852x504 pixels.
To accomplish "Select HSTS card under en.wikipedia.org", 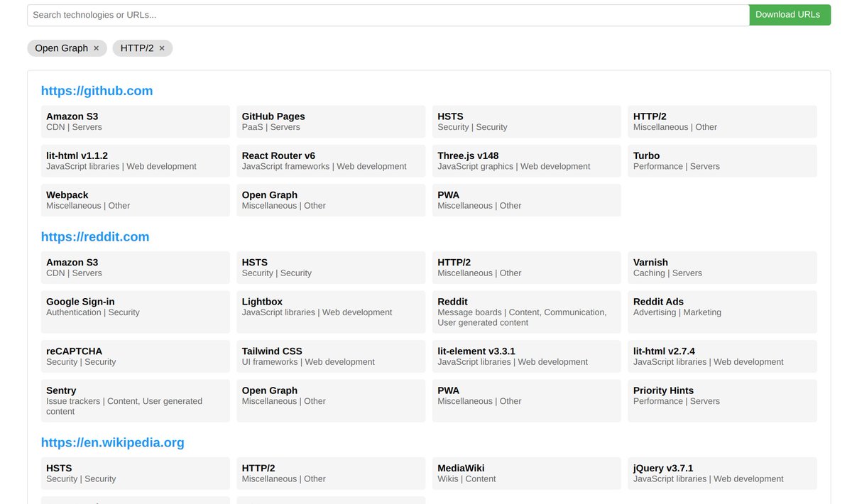I will pos(136,473).
